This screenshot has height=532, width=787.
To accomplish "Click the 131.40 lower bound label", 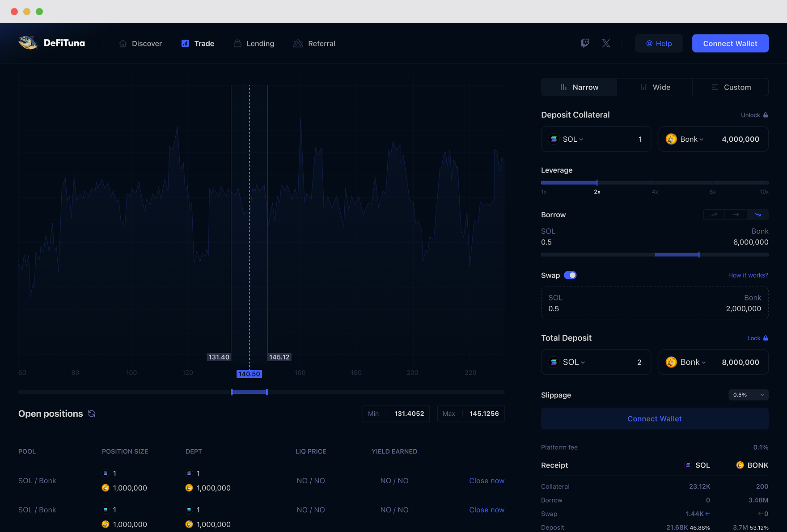I will pos(219,357).
